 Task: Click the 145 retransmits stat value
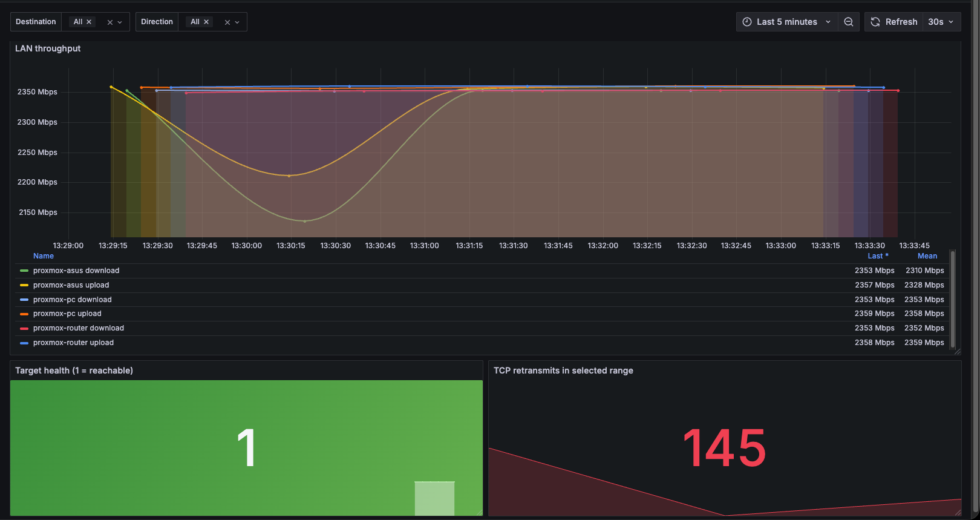(725, 448)
